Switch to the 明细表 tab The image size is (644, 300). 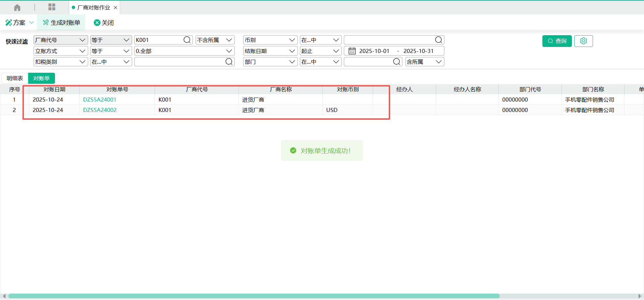(x=15, y=78)
